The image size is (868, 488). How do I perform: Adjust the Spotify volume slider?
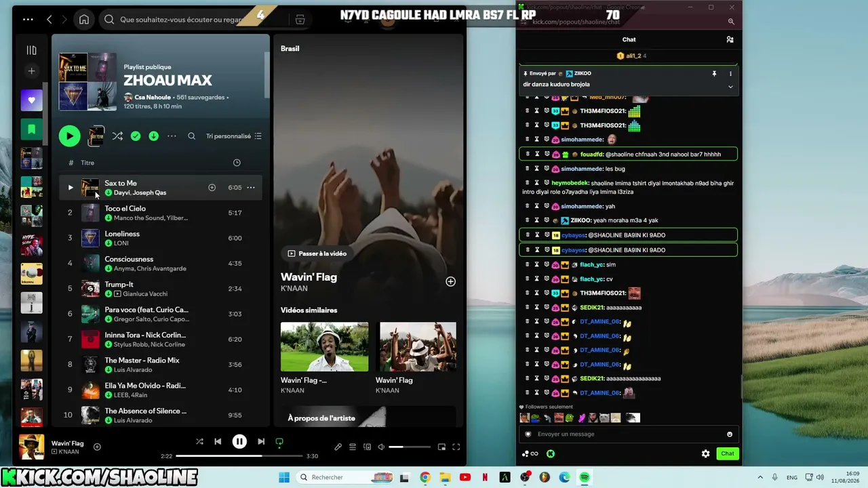point(410,447)
